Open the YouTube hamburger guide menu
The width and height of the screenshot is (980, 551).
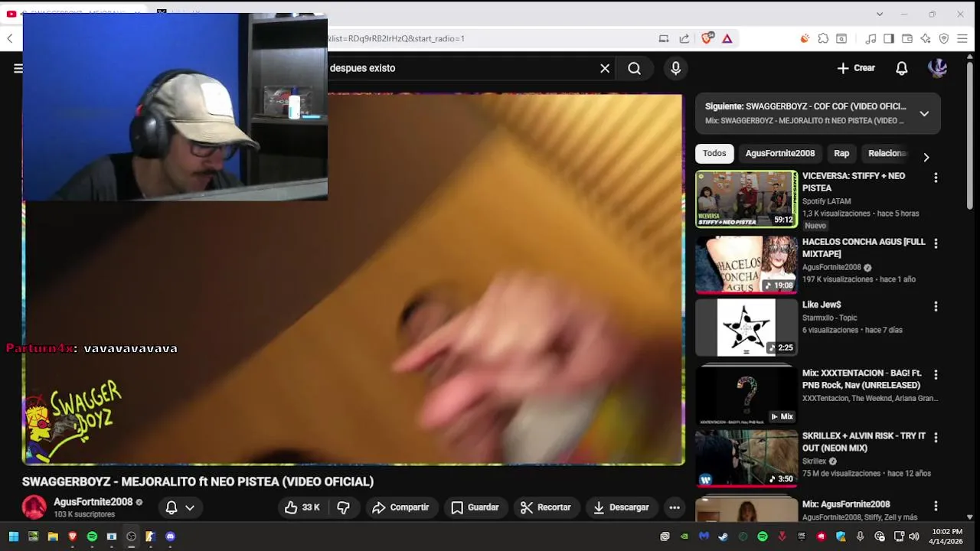[18, 68]
